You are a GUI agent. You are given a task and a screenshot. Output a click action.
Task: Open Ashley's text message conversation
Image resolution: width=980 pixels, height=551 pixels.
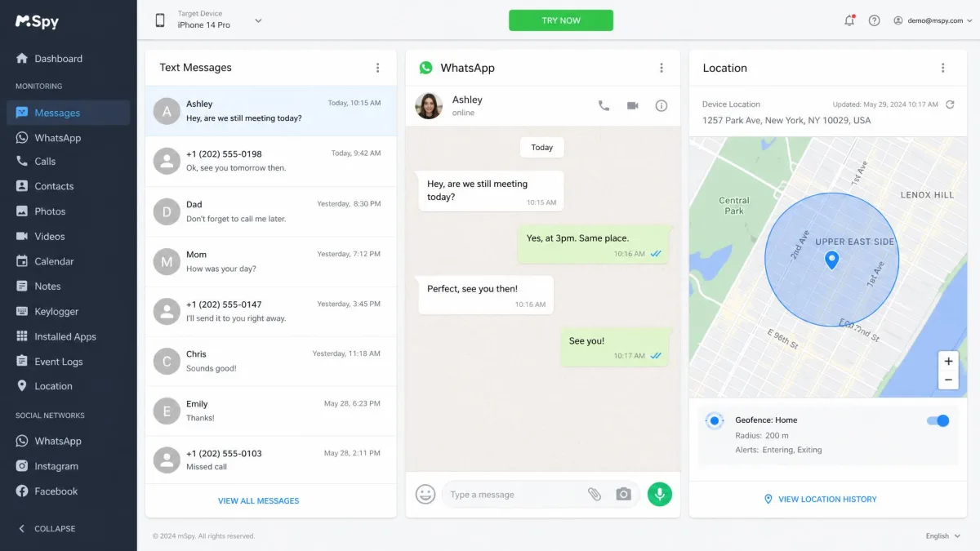pyautogui.click(x=270, y=111)
